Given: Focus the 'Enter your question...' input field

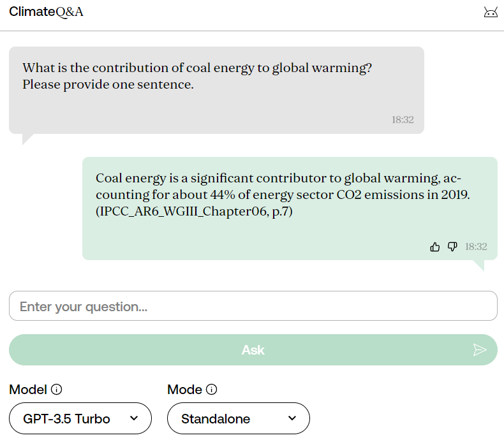Looking at the screenshot, I should point(253,306).
